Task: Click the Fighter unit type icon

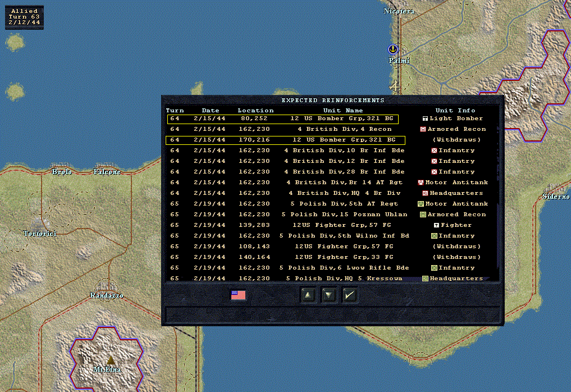Action: click(436, 225)
